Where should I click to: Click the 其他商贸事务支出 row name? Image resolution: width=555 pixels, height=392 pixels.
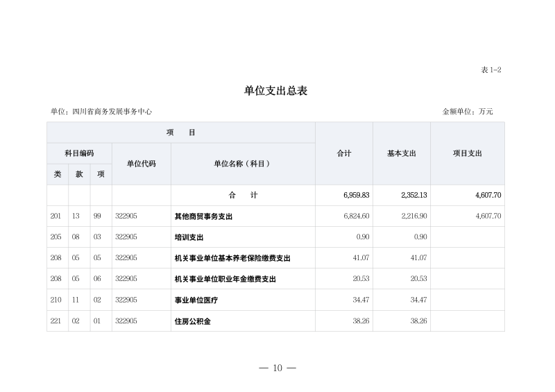coord(203,216)
